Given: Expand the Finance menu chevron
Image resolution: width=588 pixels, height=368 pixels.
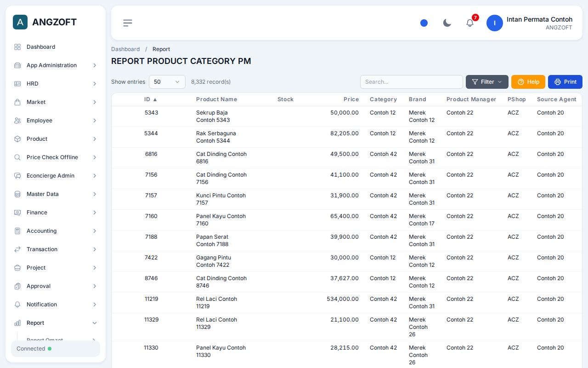Looking at the screenshot, I should [95, 213].
